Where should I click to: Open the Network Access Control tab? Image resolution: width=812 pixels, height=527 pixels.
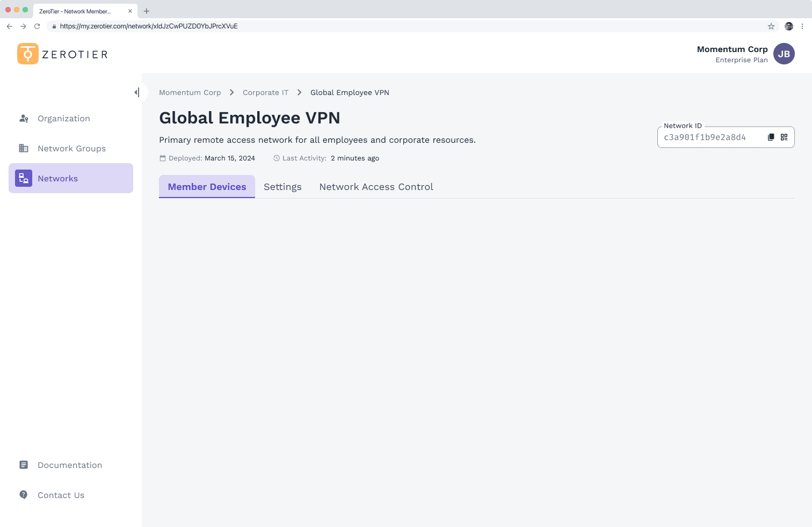coord(376,187)
